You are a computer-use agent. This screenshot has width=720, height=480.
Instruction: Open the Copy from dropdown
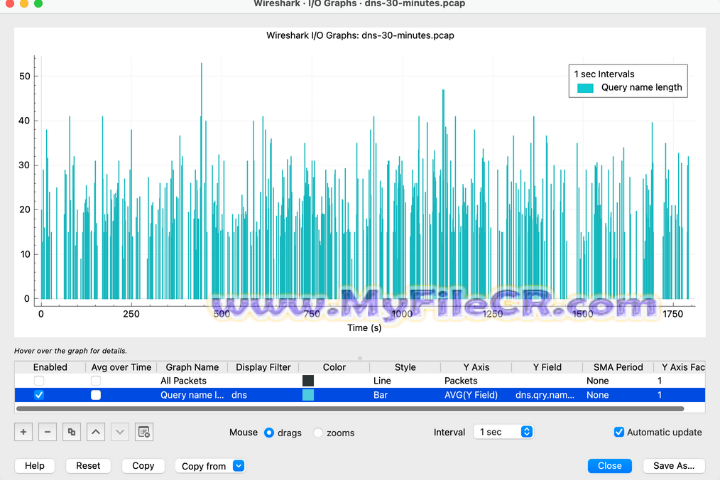point(210,466)
